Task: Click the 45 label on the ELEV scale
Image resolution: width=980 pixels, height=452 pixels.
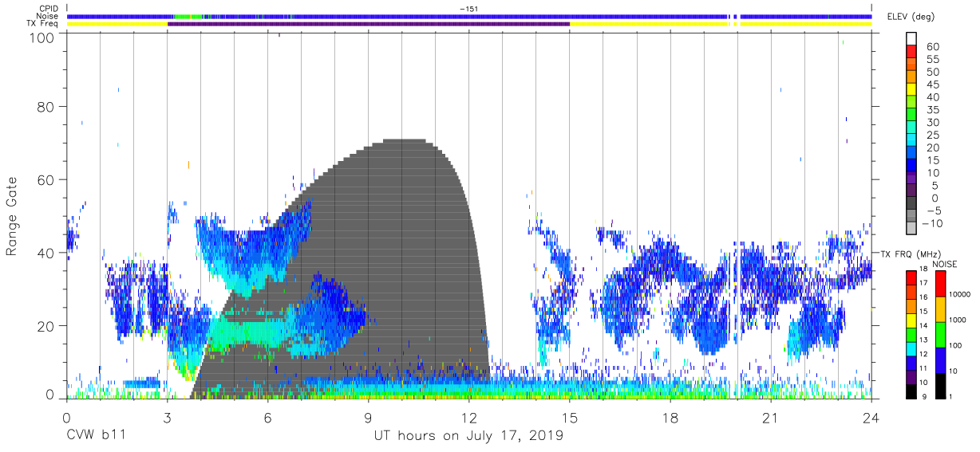Action: pos(931,85)
